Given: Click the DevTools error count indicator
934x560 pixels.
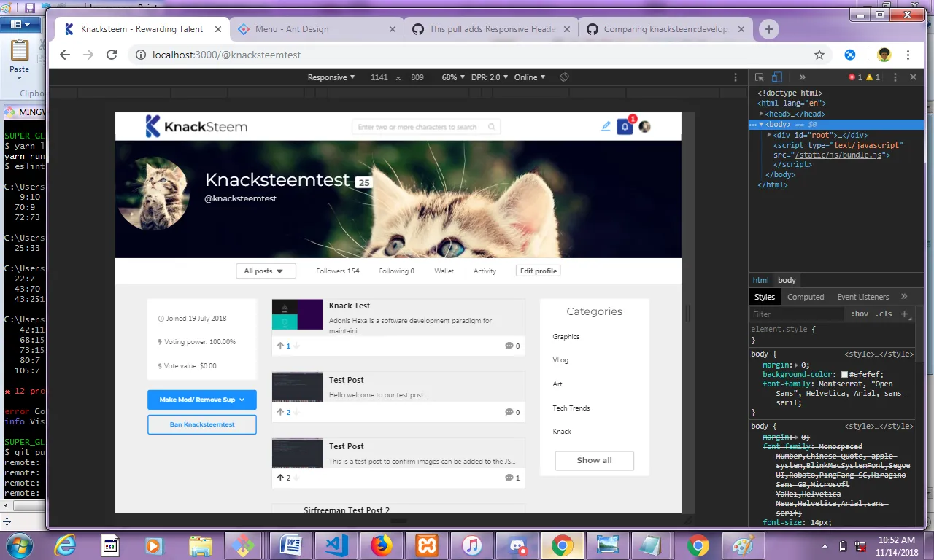Looking at the screenshot, I should point(855,77).
